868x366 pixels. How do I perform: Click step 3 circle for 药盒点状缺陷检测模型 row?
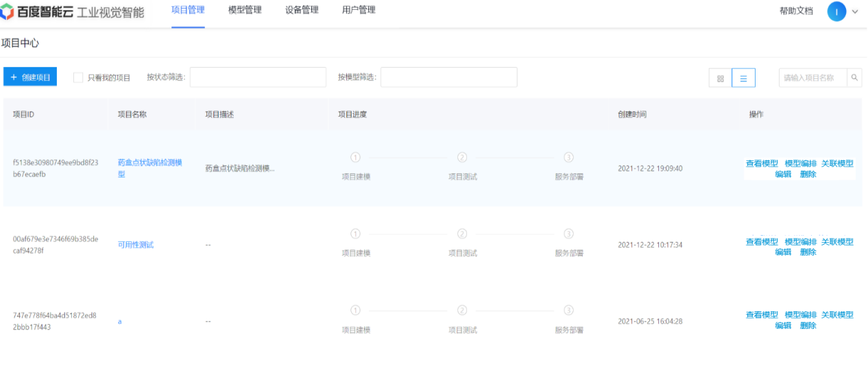(568, 157)
